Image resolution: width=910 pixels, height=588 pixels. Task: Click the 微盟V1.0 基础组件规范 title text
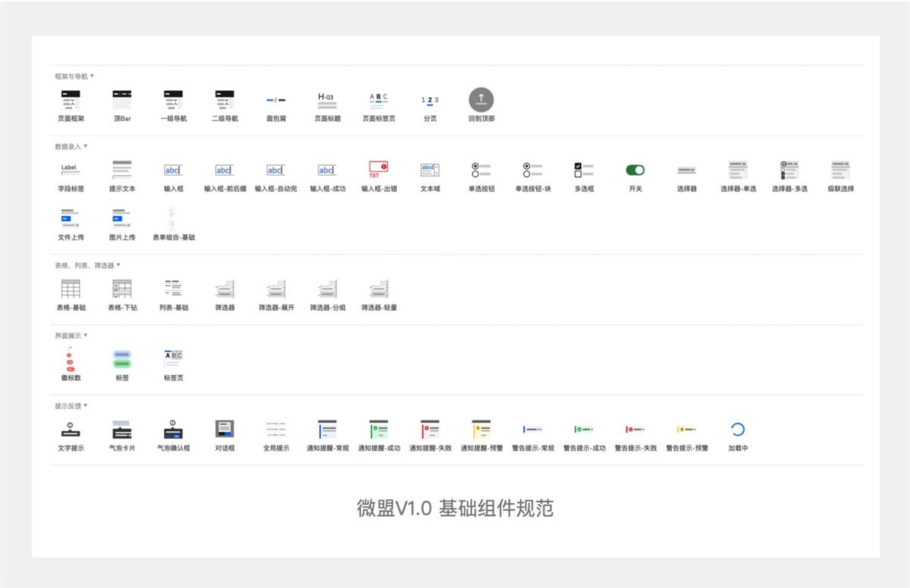[x=455, y=508]
